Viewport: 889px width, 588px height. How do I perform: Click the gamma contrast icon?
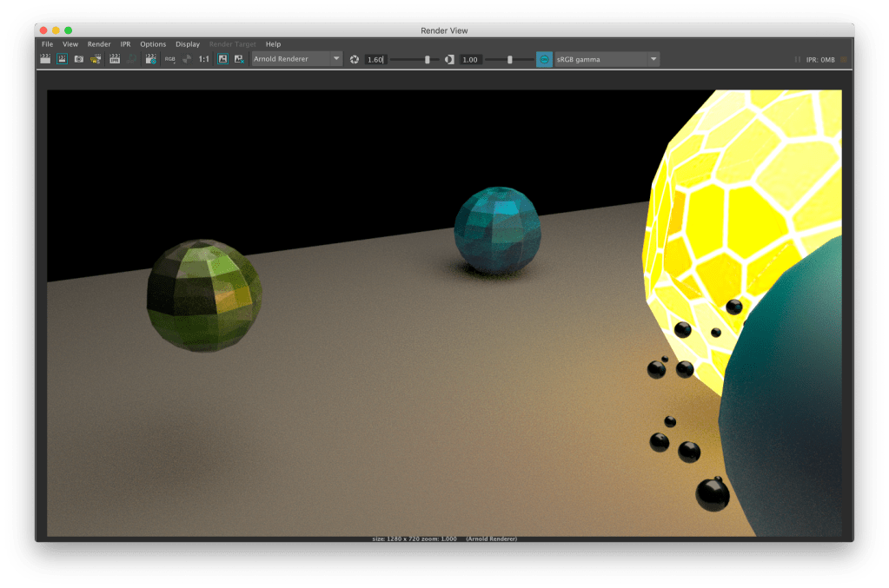click(x=449, y=59)
